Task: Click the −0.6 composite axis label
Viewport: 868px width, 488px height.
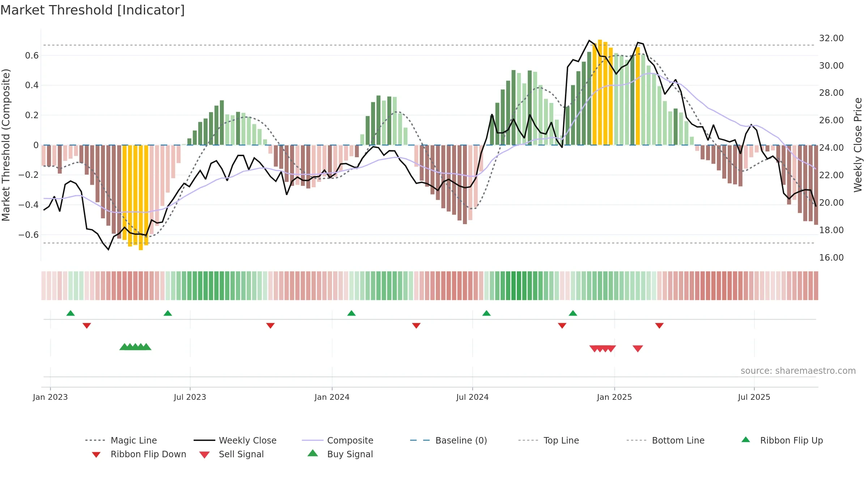Action: click(x=29, y=235)
